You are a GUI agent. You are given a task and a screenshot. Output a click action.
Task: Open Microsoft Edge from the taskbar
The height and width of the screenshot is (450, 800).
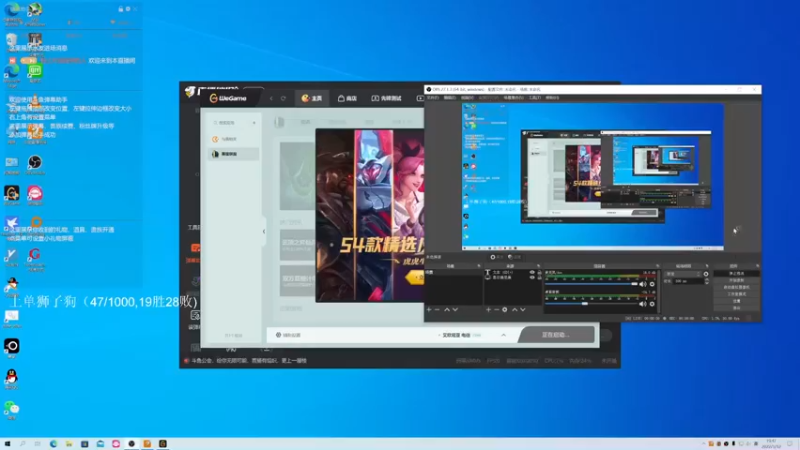[53, 444]
